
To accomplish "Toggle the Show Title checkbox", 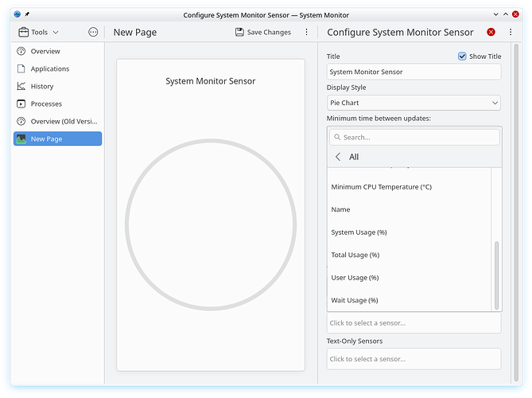I will tap(462, 57).
